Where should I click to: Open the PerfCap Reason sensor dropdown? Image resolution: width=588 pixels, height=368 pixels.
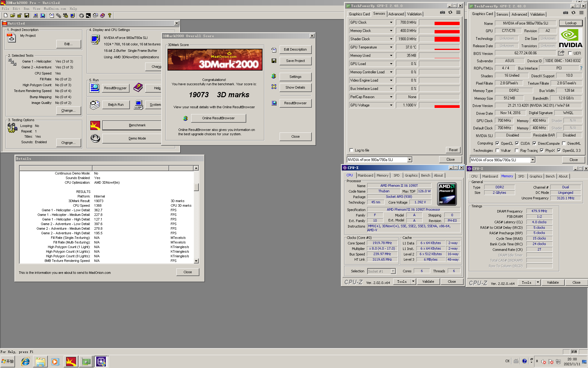(391, 97)
